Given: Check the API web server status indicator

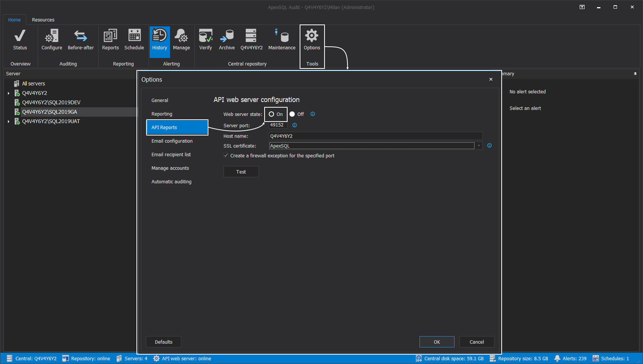Looking at the screenshot, I should (x=182, y=358).
